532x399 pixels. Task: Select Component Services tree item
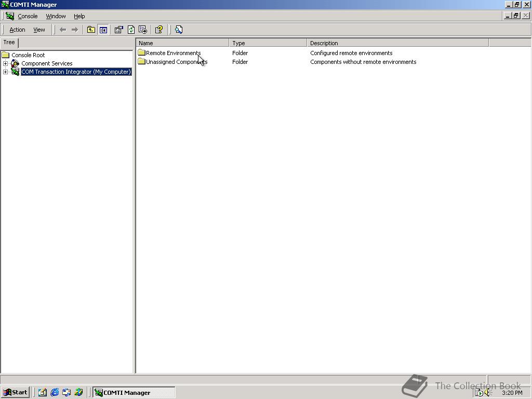coord(47,63)
